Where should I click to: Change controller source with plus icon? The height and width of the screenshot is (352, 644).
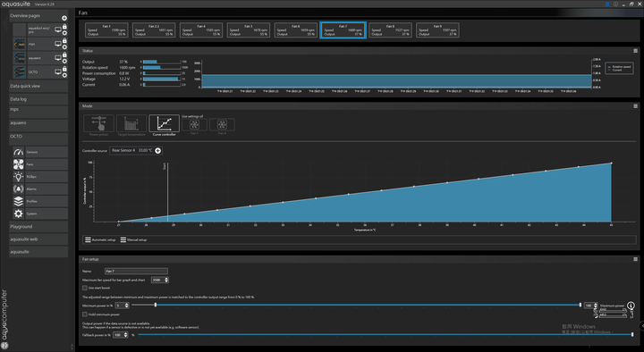click(157, 151)
